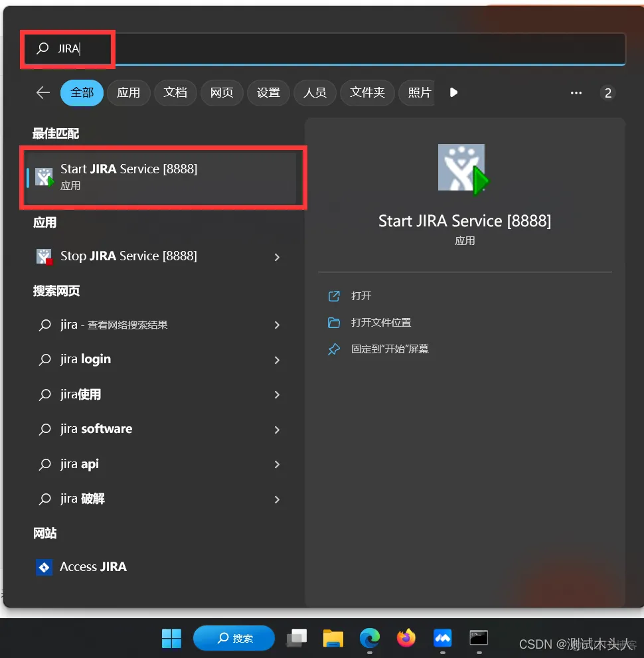Click the Stop JIRA Service icon
The height and width of the screenshot is (658, 644).
[44, 256]
